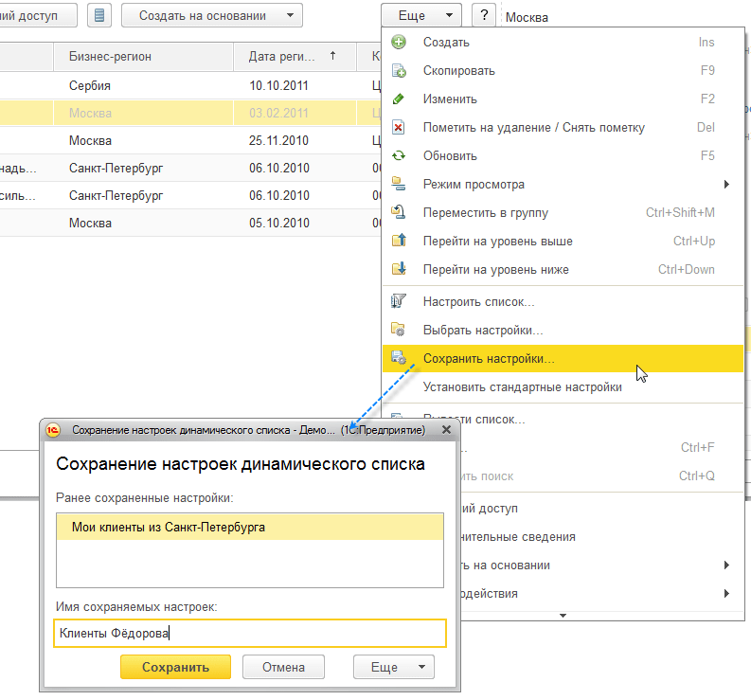Click the Move to group icon
This screenshot has width=751, height=700.
point(399,212)
